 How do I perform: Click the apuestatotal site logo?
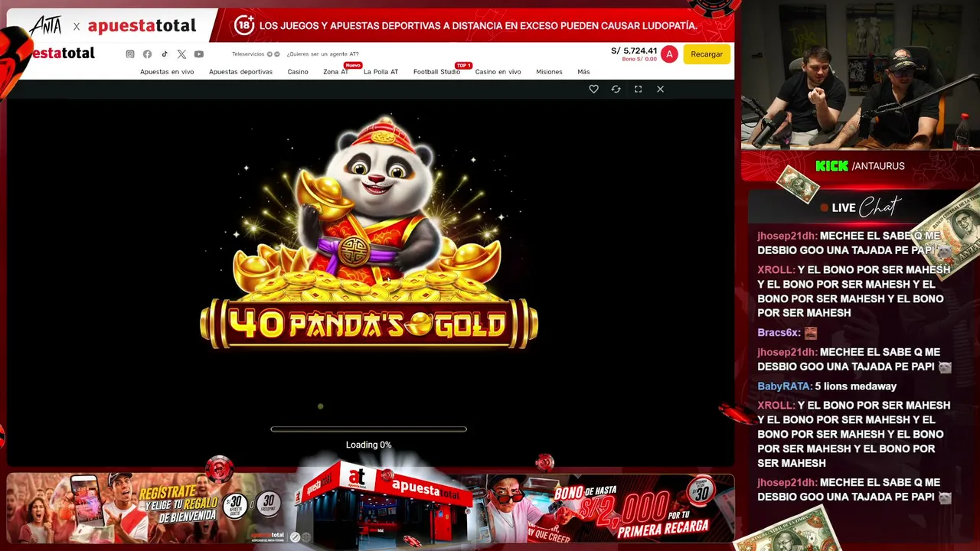coord(64,53)
